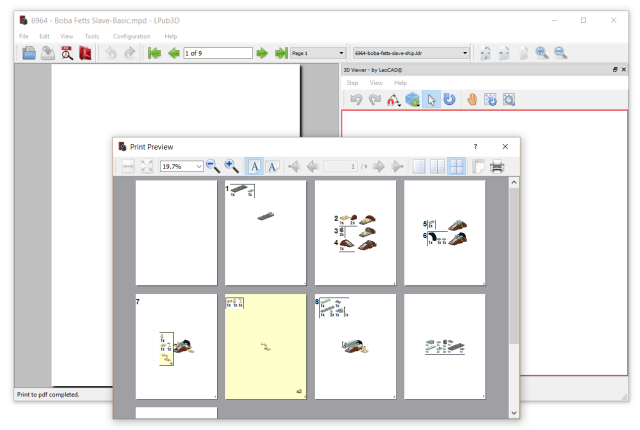
Task: Choose the blue Rotate tool in 3D Viewer
Action: point(449,100)
